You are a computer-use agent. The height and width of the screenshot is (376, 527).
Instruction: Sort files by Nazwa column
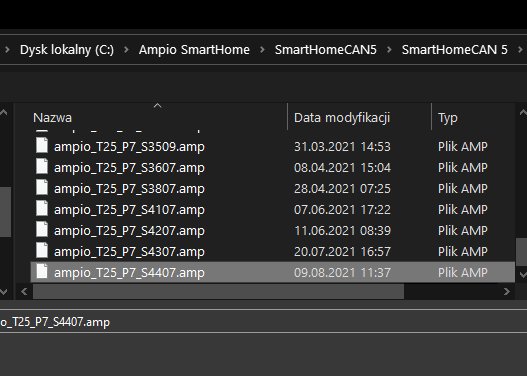tap(52, 118)
